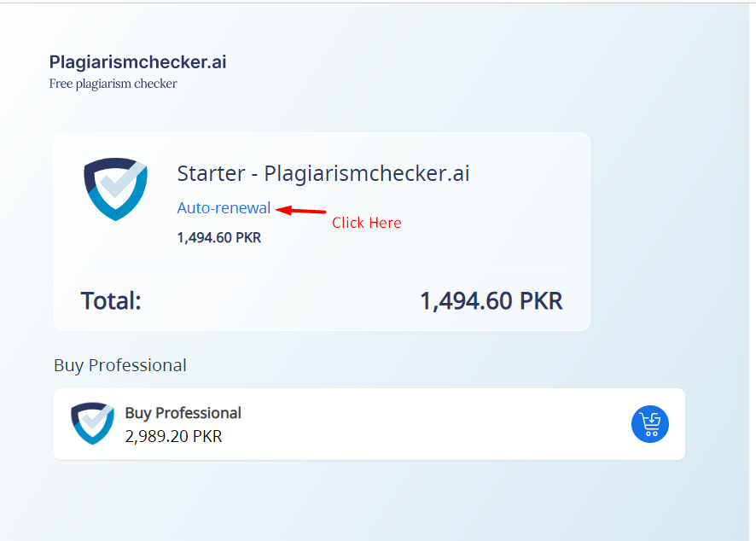This screenshot has height=541, width=756.
Task: Click the red Click Here annotation text
Action: (x=366, y=223)
